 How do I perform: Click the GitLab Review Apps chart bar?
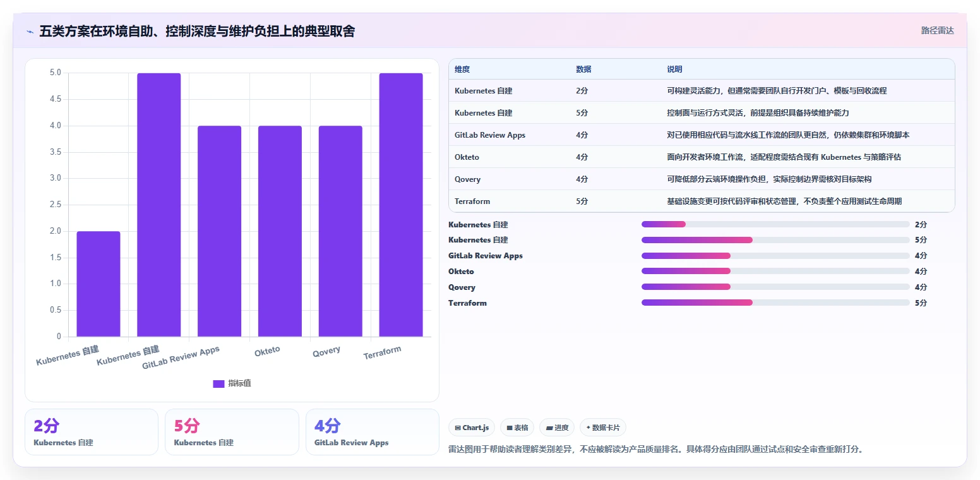219,231
